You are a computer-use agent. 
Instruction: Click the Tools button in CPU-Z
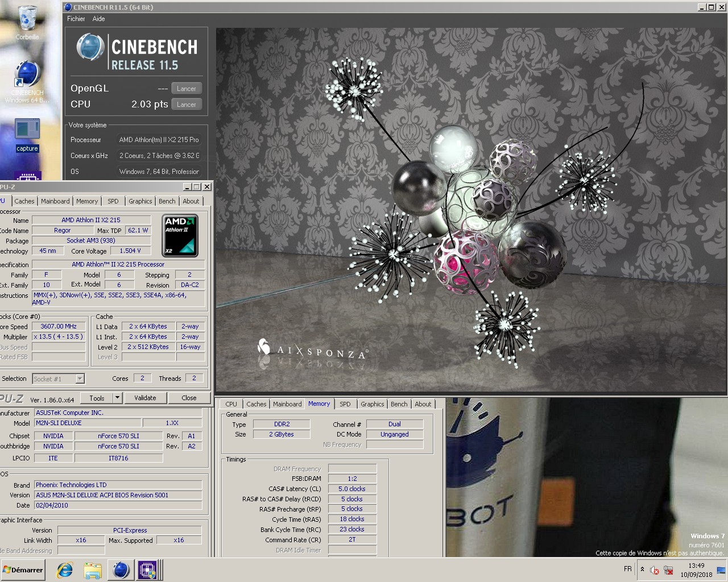tap(97, 398)
